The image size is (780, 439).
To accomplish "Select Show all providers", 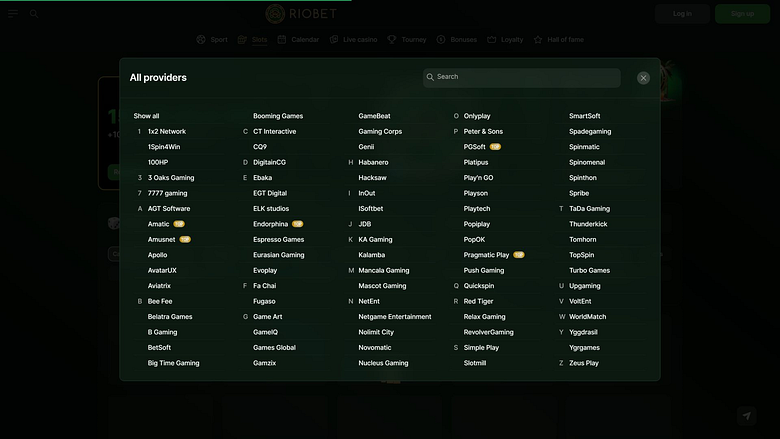I will point(146,116).
